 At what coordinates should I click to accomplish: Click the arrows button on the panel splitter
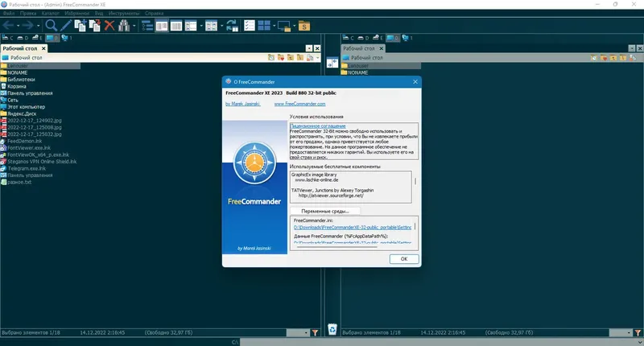pyautogui.click(x=332, y=63)
